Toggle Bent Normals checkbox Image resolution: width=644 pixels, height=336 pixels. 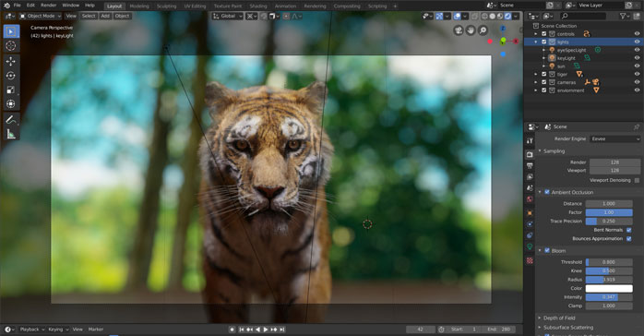(x=629, y=230)
